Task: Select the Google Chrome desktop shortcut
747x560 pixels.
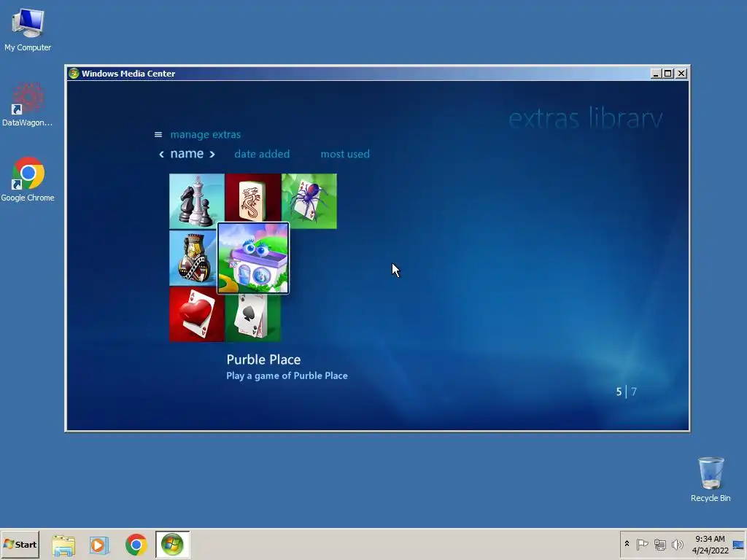Action: pos(28,179)
